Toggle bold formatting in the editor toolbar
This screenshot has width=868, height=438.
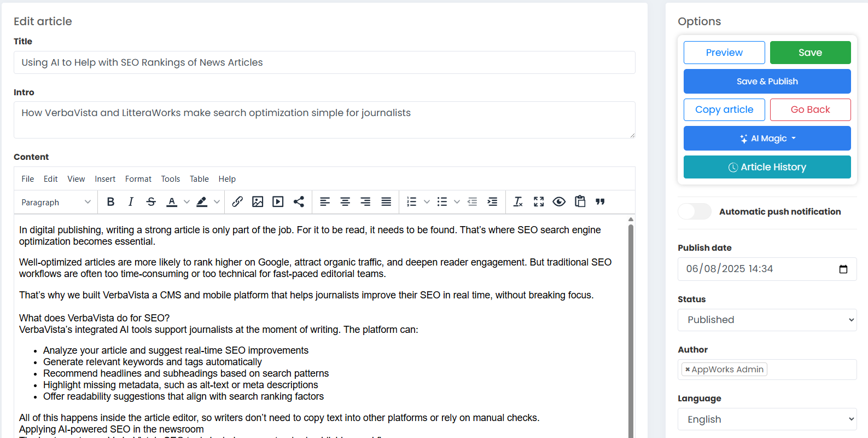110,202
